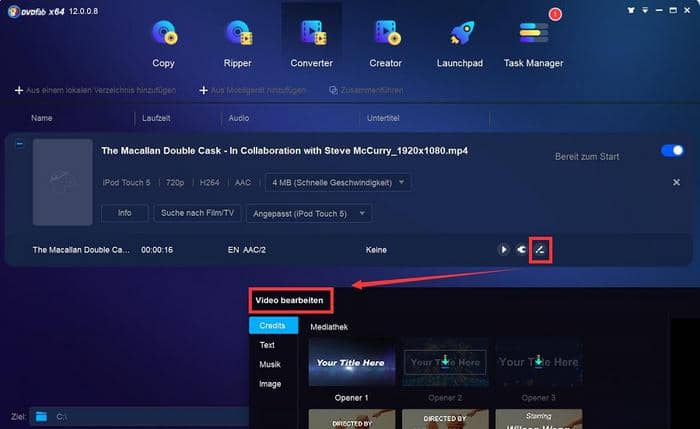Screen dimensions: 700x429
Task: Click the 'Name' column header
Action: point(42,118)
